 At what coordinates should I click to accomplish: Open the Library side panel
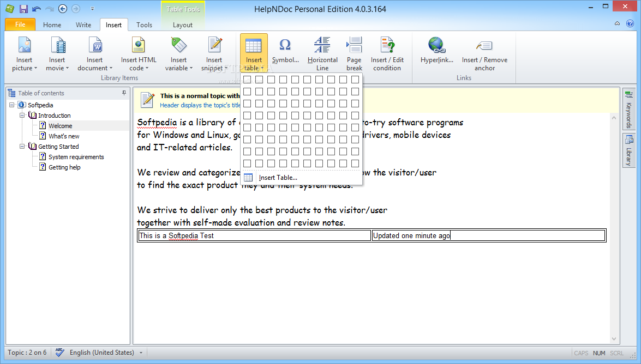[x=629, y=151]
